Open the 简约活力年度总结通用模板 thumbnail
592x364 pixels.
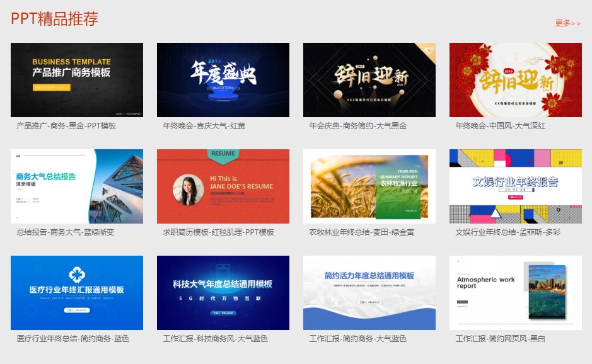point(369,293)
